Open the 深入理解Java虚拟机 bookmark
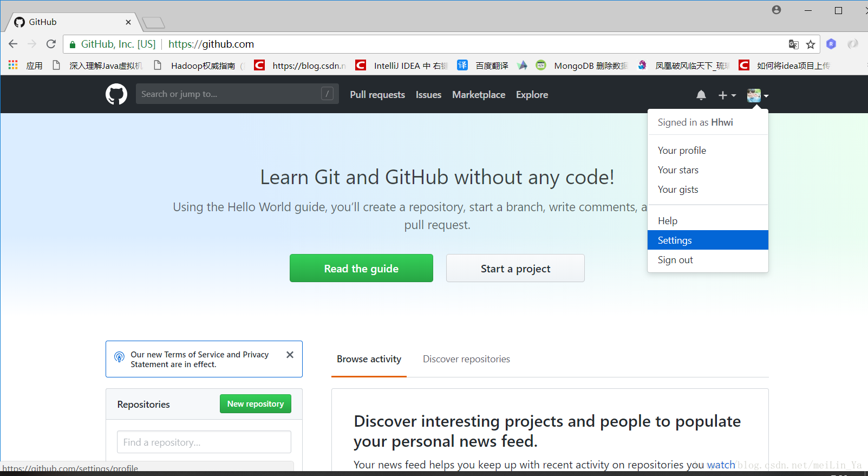The image size is (868, 476). point(97,66)
